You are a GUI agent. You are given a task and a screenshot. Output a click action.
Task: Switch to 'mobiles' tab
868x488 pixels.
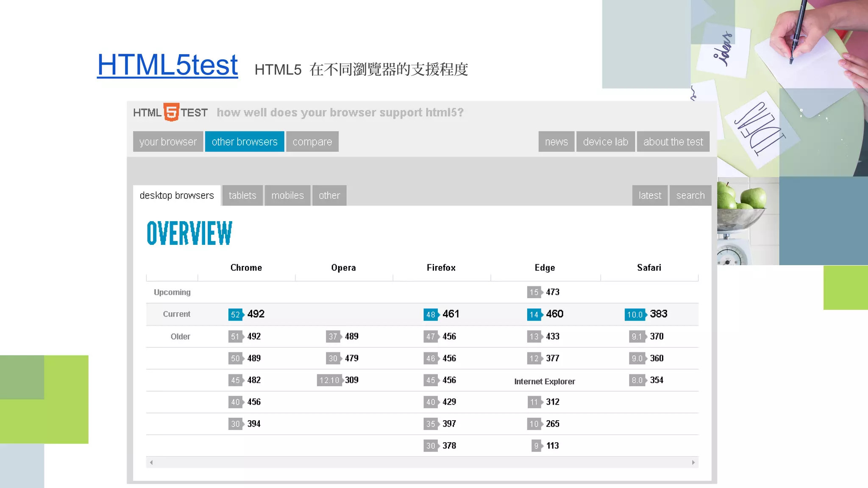287,195
